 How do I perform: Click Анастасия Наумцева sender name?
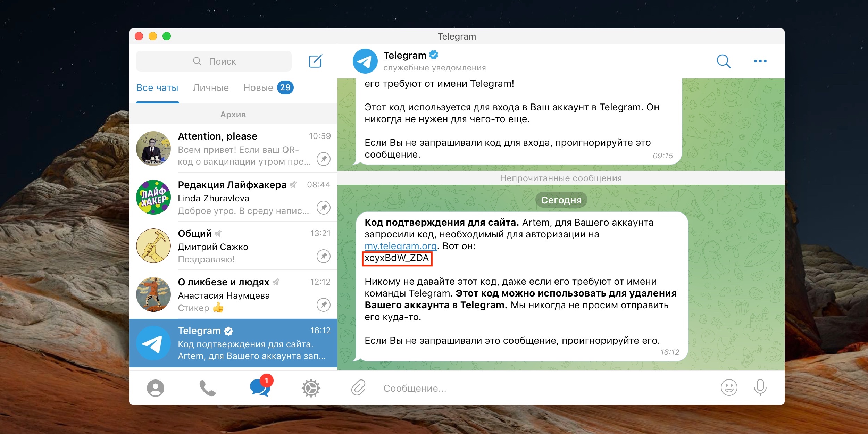[224, 295]
